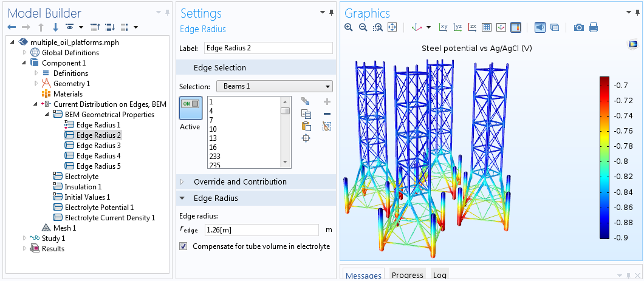Screen dimensions: 644x281
Task: Toggle the color legend display button
Action: pyautogui.click(x=515, y=27)
